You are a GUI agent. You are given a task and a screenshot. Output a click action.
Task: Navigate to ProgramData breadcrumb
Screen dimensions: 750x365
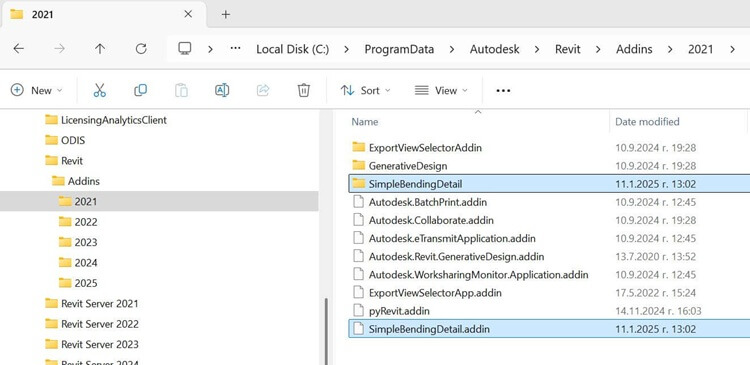coord(399,49)
